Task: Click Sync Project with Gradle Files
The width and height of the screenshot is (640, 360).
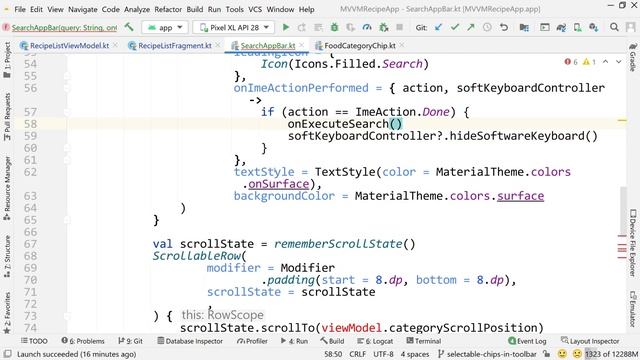Action: 561,27
